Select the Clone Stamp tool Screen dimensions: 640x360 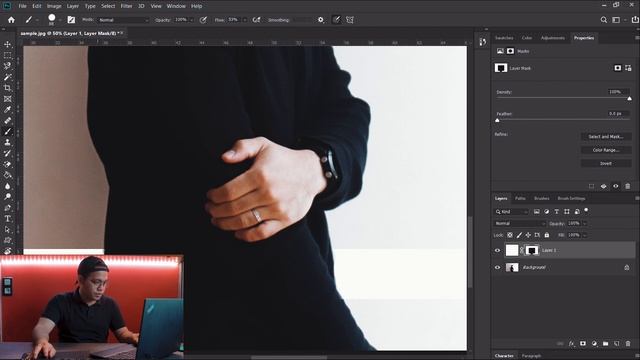7,142
